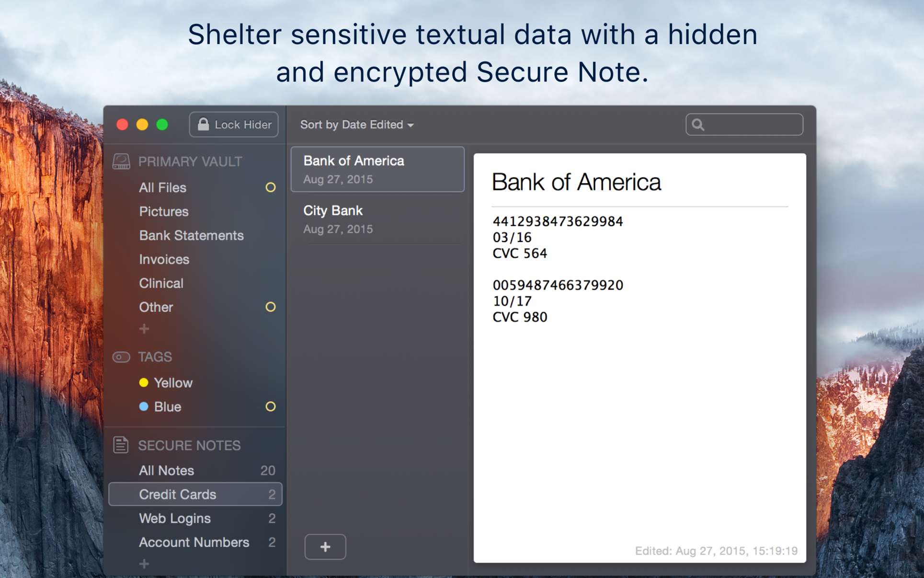Add new notes category with plus icon
The width and height of the screenshot is (924, 578).
[x=144, y=564]
